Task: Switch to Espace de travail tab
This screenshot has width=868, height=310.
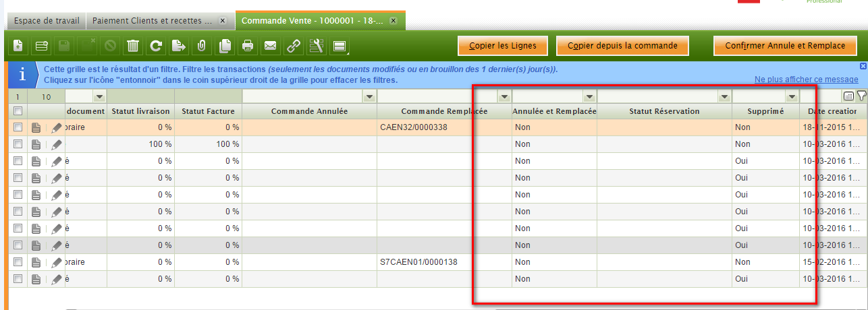Action: tap(46, 21)
